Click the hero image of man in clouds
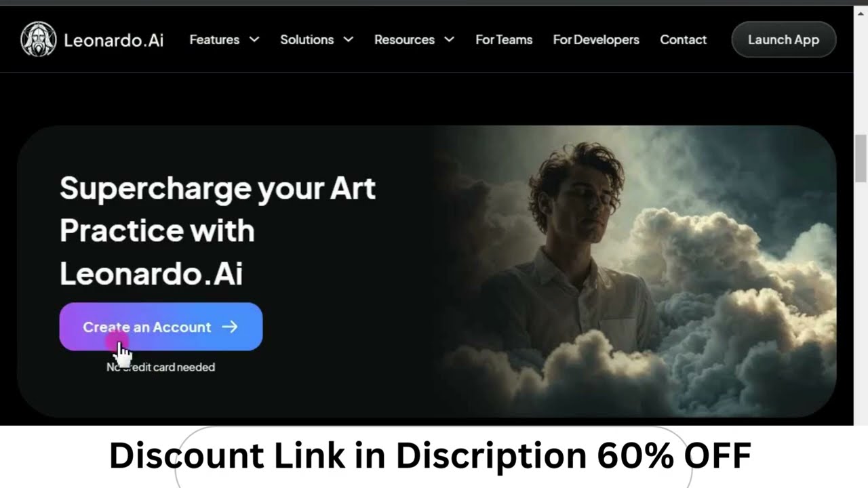 (634, 271)
